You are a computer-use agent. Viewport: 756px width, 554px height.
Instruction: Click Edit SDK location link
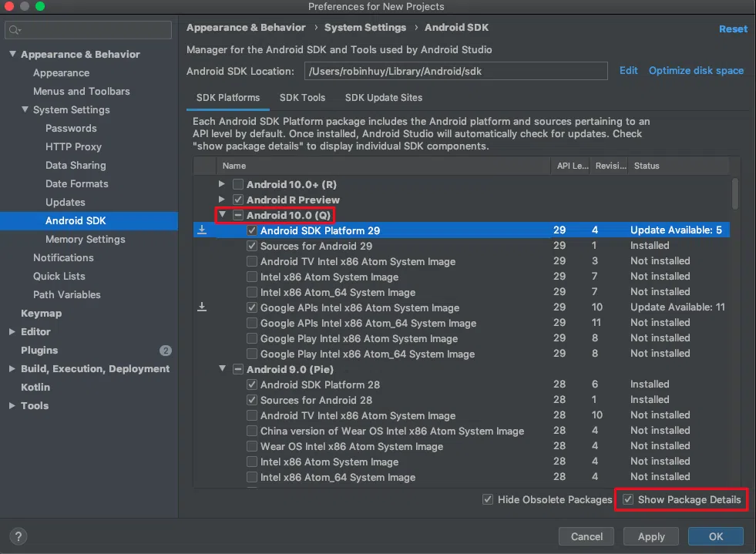tap(628, 71)
